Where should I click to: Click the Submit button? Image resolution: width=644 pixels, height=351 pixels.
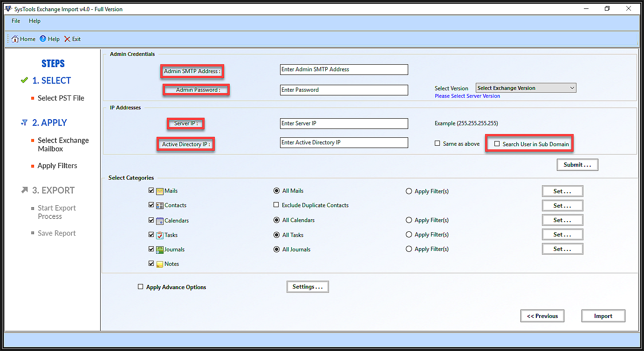577,165
